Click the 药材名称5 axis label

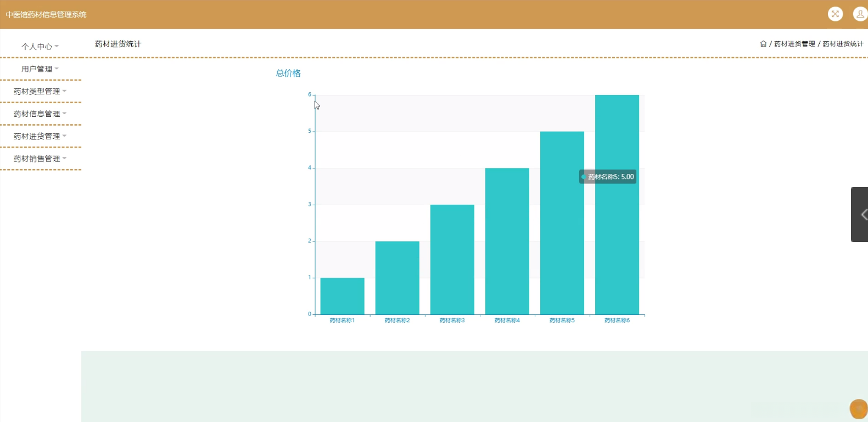tap(562, 320)
